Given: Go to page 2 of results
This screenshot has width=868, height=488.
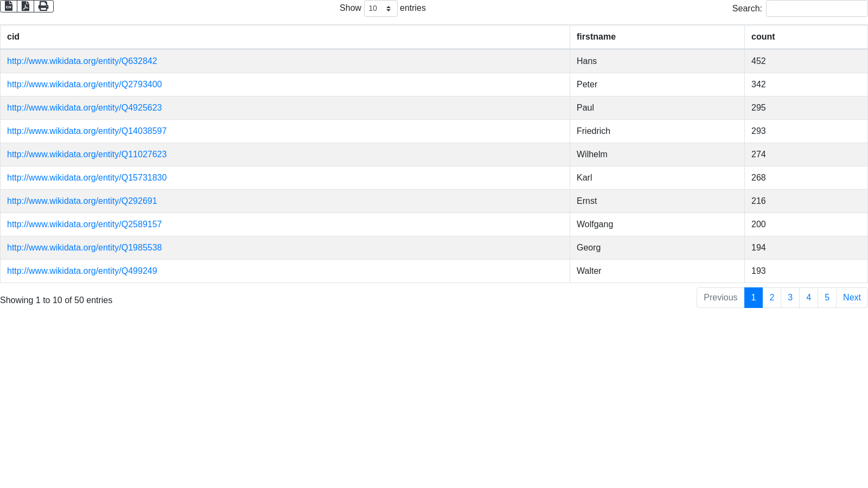Looking at the screenshot, I should [x=771, y=298].
